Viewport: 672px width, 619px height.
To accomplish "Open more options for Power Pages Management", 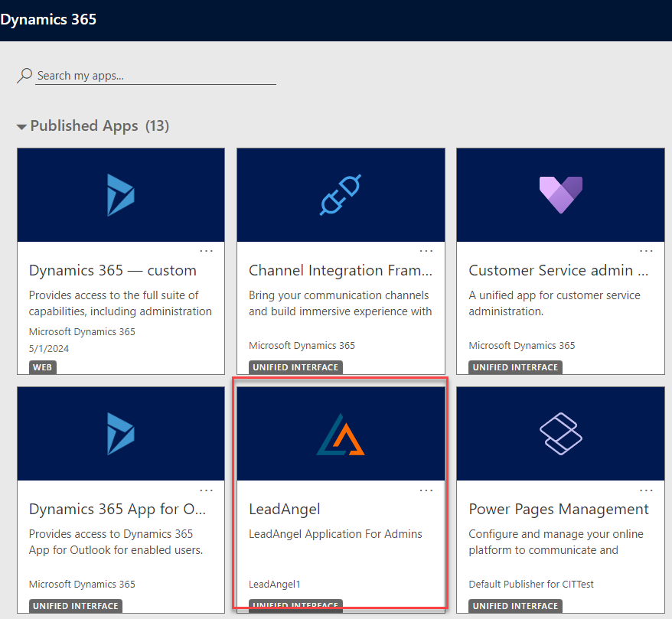I will coord(646,490).
